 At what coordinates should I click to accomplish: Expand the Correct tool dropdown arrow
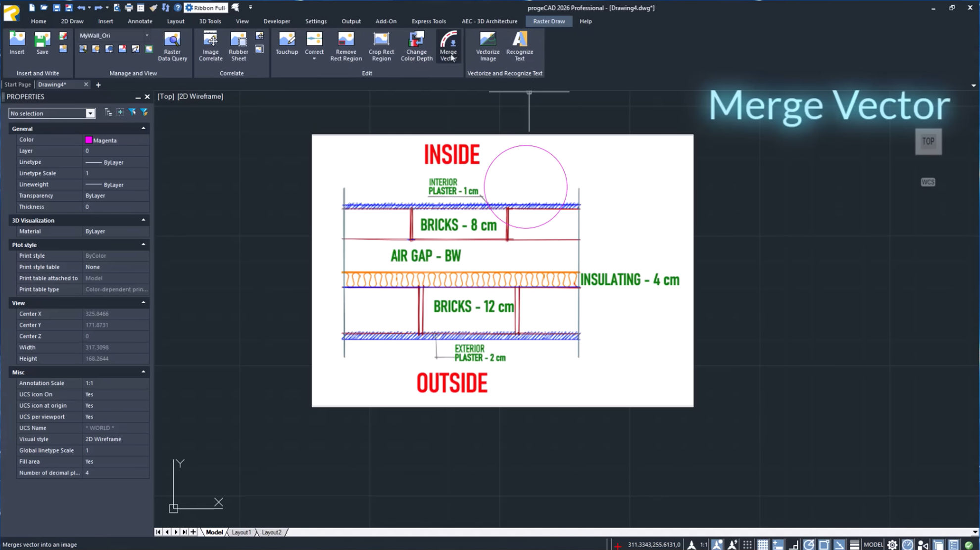pyautogui.click(x=314, y=59)
